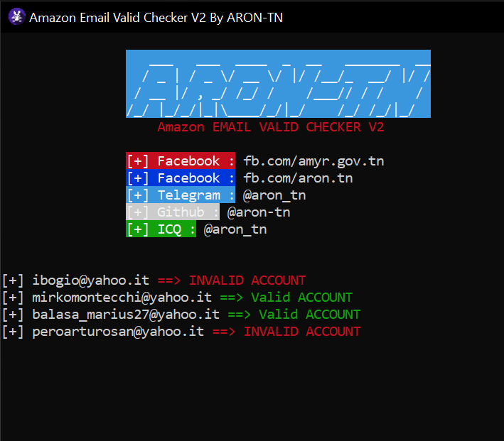The image size is (504, 441).
Task: Click the blue Facebook label
Action: coord(181,178)
